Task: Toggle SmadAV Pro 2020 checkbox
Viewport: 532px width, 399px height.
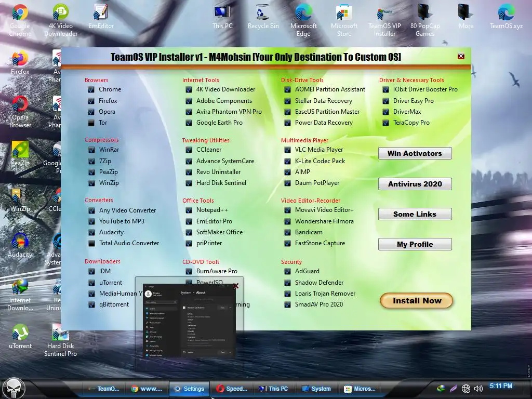Action: [x=287, y=304]
